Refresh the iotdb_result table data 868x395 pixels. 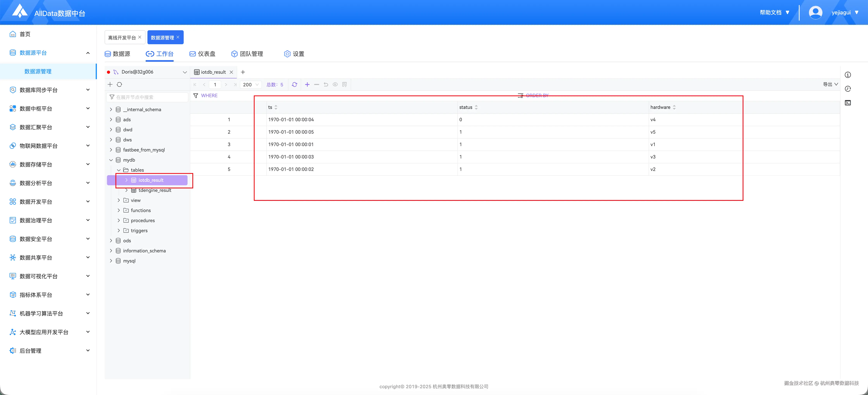294,85
